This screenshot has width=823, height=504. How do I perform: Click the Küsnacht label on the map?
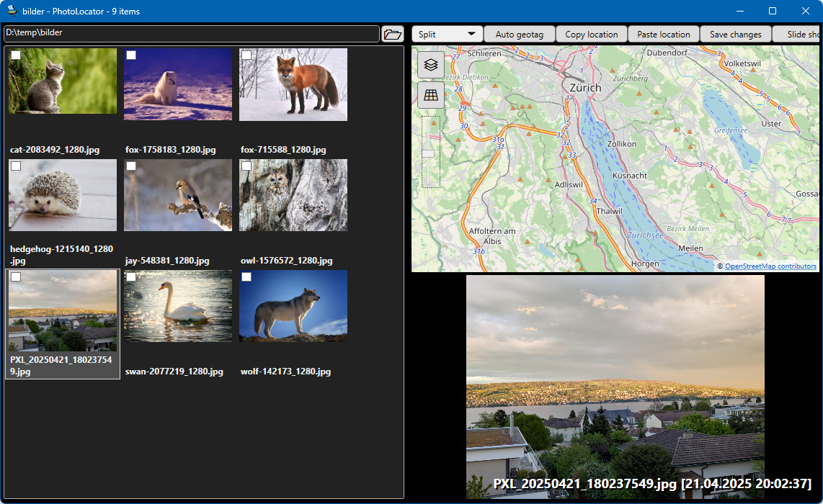[x=630, y=176]
